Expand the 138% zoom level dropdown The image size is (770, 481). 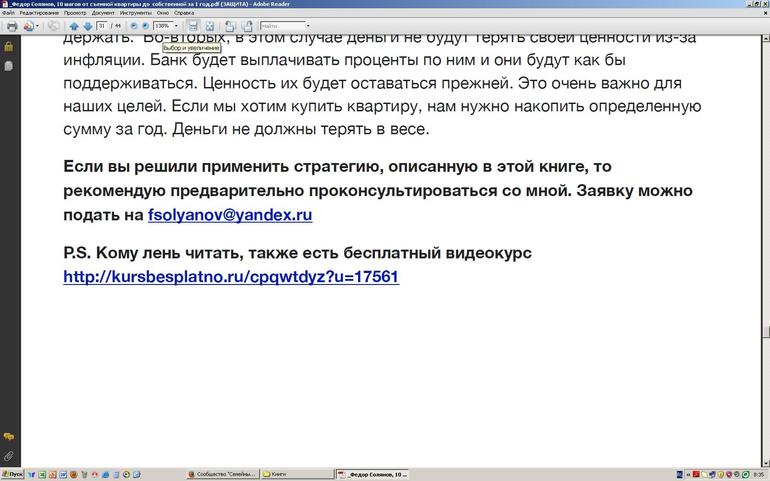177,26
